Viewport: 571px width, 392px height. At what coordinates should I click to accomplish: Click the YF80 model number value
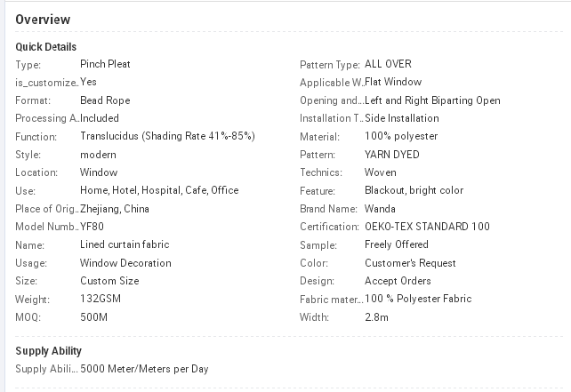click(x=92, y=227)
